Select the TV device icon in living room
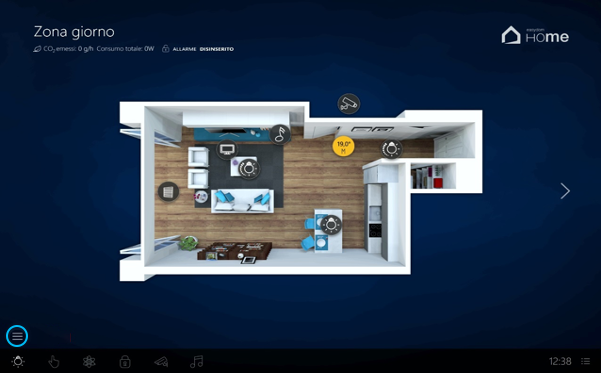Image resolution: width=601 pixels, height=373 pixels. coord(227,149)
